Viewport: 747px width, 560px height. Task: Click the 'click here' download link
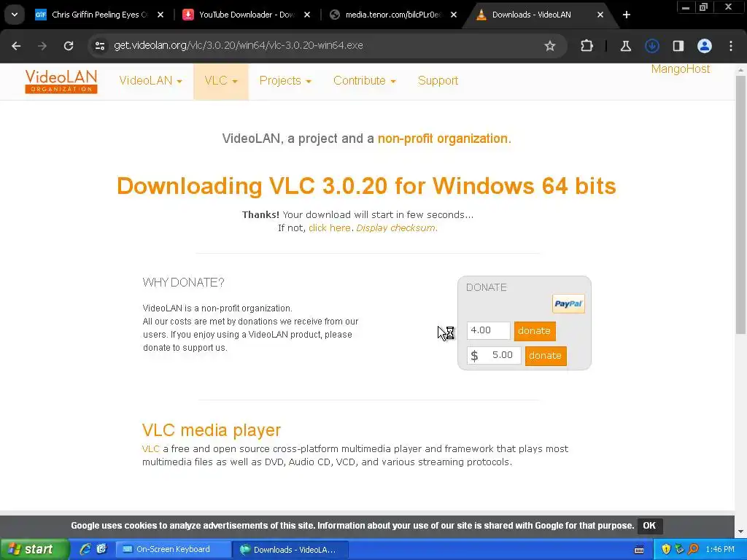pos(329,228)
